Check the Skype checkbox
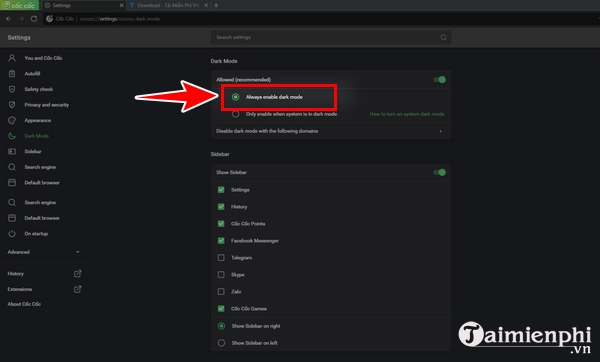The image size is (600, 362). pos(221,274)
